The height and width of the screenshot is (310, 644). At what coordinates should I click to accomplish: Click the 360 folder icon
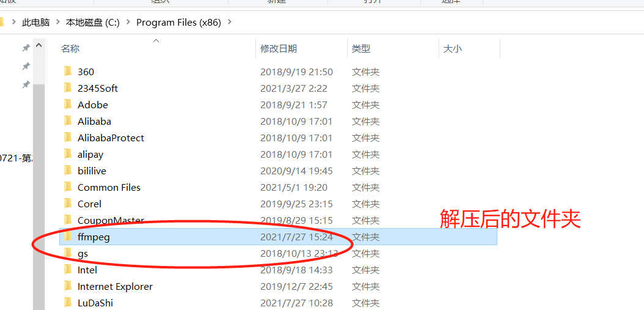[68, 72]
